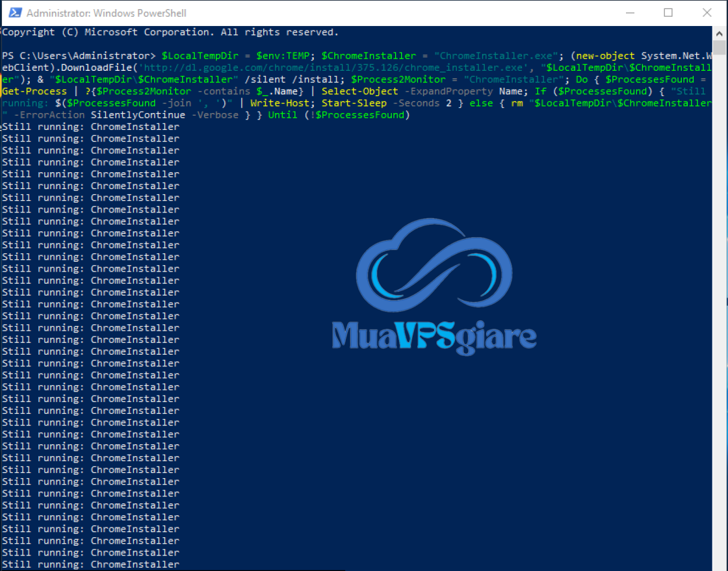Maximize the PowerShell window
Screen dimensions: 728x571
(668, 12)
